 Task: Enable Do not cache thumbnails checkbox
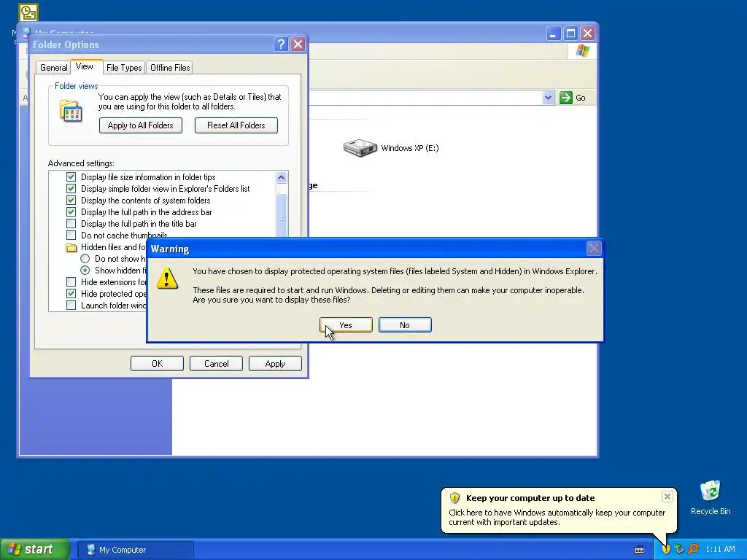pyautogui.click(x=71, y=236)
